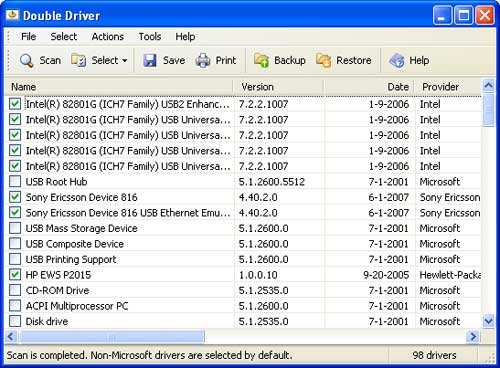
Task: Click the Save floppy disk icon
Action: pyautogui.click(x=150, y=60)
